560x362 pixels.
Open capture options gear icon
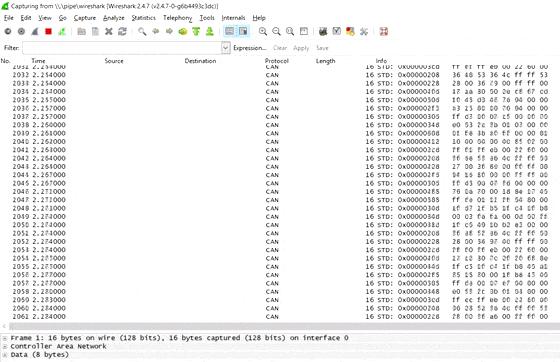click(x=21, y=31)
